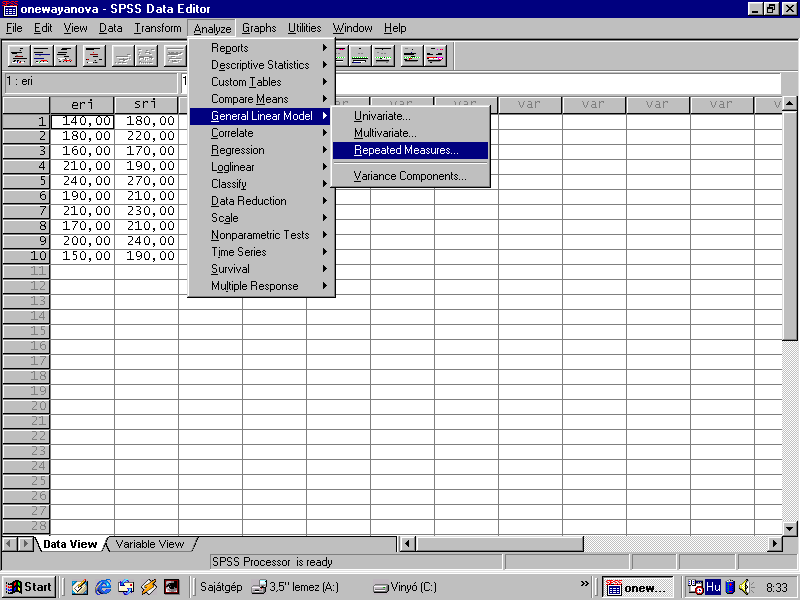Screen dimensions: 800x600
Task: Click the Hu language indicator in the tray
Action: 713,587
